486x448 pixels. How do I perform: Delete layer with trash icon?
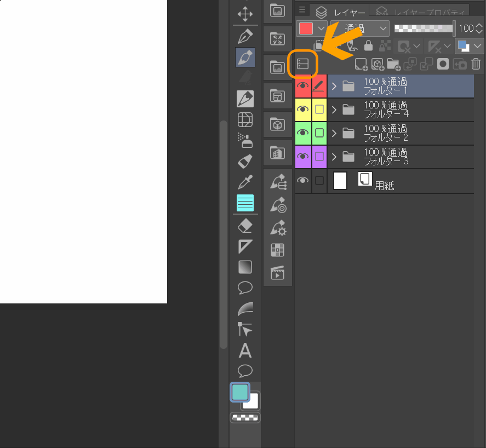click(x=476, y=64)
